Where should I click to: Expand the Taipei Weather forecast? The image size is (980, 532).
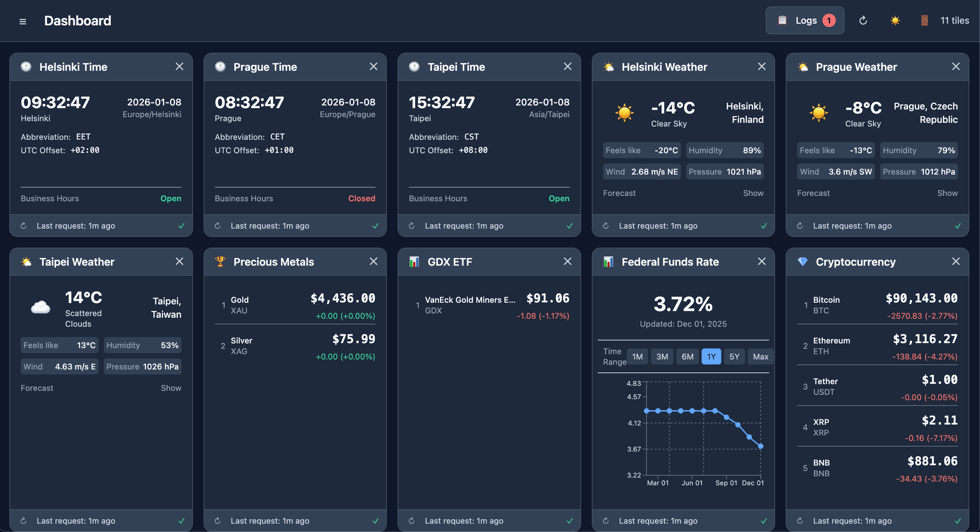click(x=171, y=387)
